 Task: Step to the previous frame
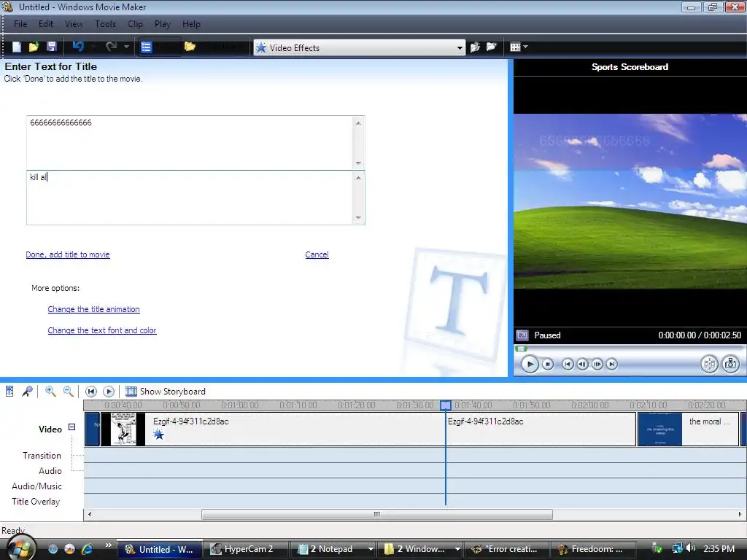(582, 365)
